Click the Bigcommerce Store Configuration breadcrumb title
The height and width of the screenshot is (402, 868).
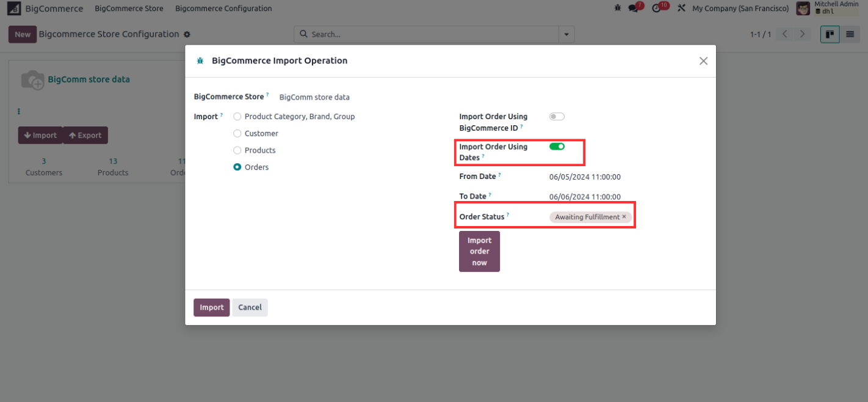109,34
